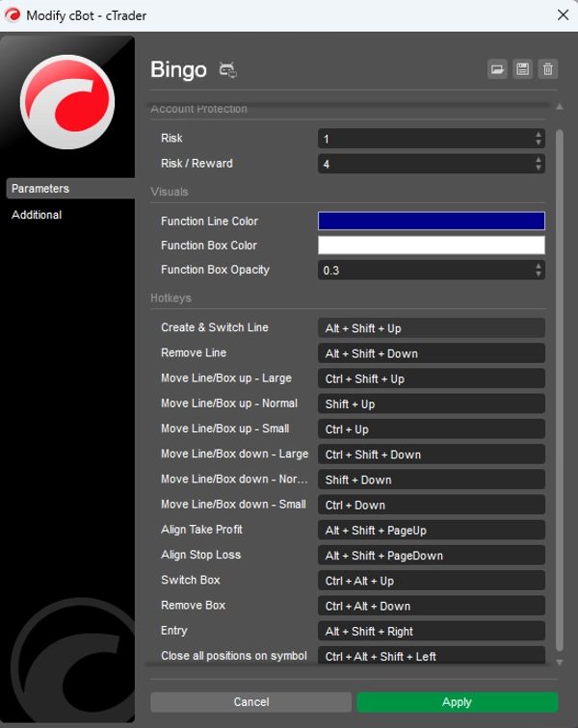Edit the Remove Box hotkey field
The image size is (578, 728).
click(x=432, y=606)
